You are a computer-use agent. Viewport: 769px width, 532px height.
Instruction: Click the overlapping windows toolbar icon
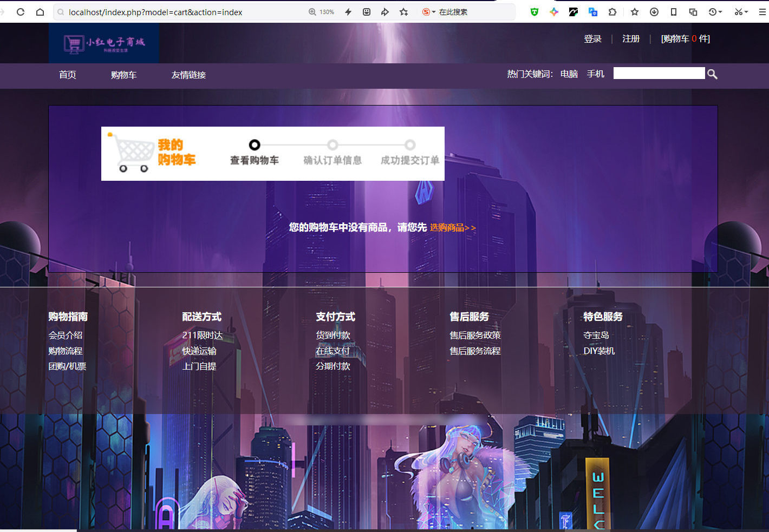coord(693,12)
